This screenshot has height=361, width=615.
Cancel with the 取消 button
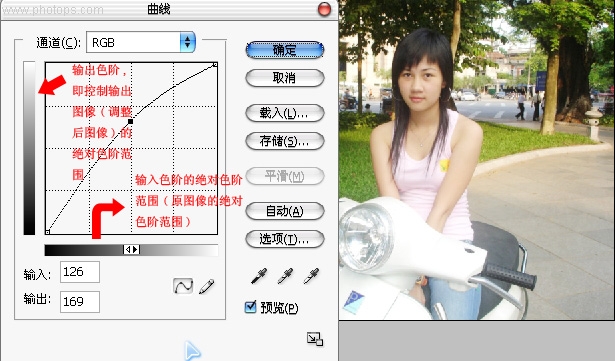(285, 78)
